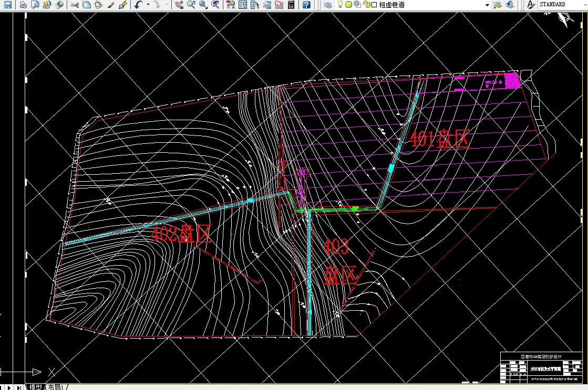This screenshot has height=390, width=588.
Task: Expand the Redo history dropdown arrow
Action: (x=167, y=5)
